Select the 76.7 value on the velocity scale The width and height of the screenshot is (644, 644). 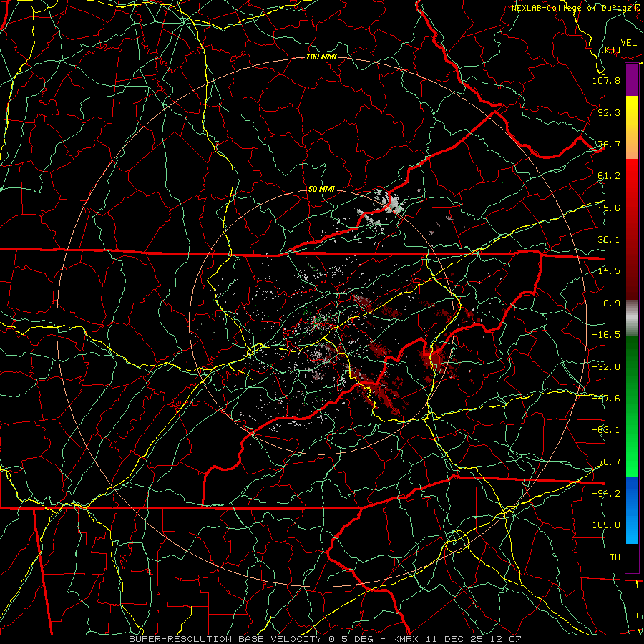point(609,144)
